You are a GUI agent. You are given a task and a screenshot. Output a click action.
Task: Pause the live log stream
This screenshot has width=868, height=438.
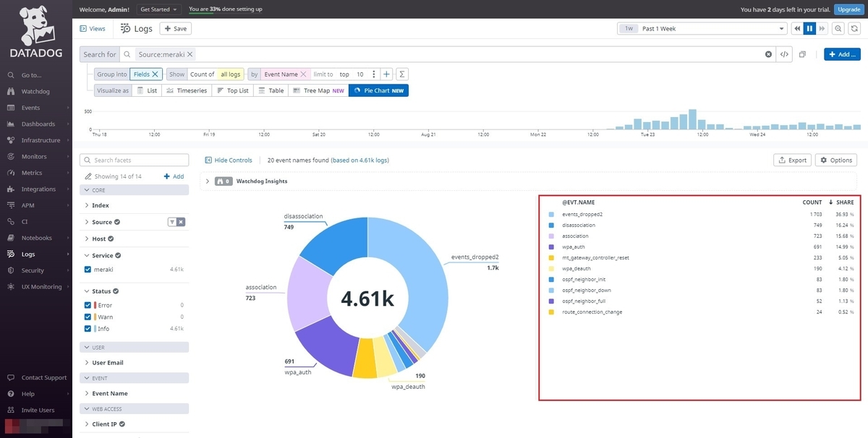click(810, 29)
